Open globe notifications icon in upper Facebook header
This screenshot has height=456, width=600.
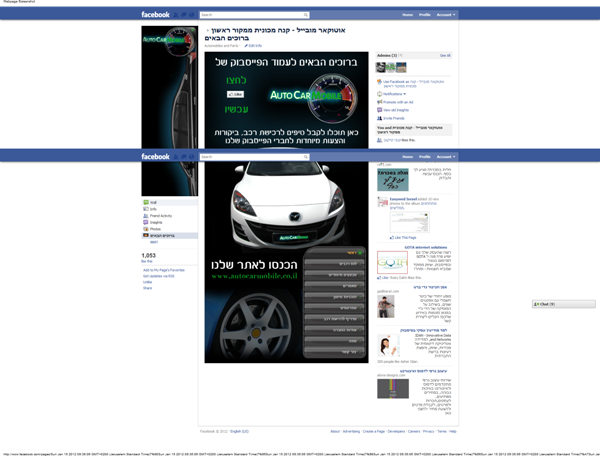(x=192, y=15)
